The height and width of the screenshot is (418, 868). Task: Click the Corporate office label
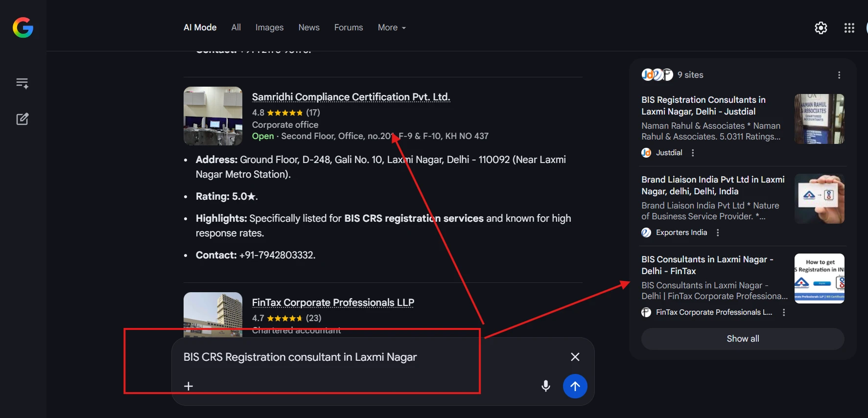[x=285, y=125]
